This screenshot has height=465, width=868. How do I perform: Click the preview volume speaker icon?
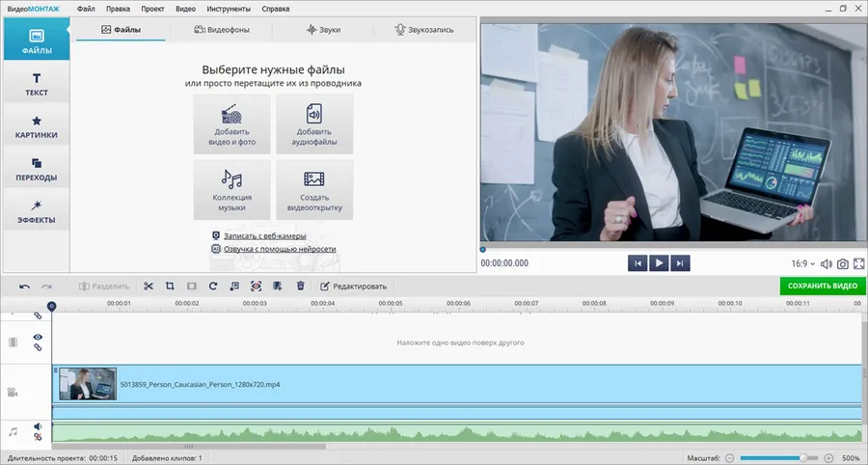coord(826,264)
